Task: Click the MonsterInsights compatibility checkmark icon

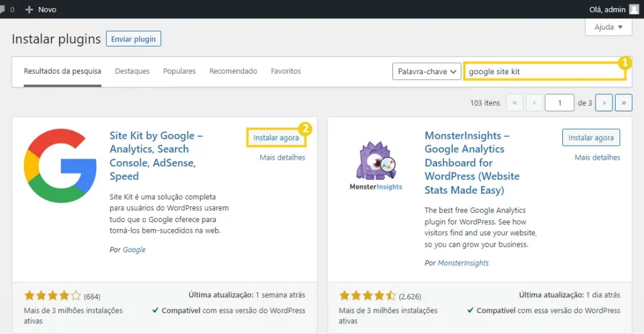Action: [x=470, y=310]
